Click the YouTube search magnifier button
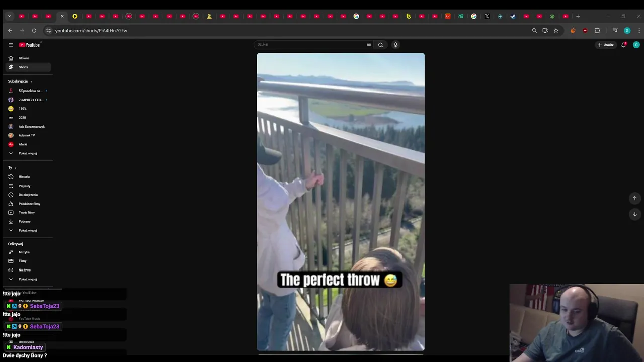Image resolution: width=644 pixels, height=362 pixels. [x=381, y=45]
